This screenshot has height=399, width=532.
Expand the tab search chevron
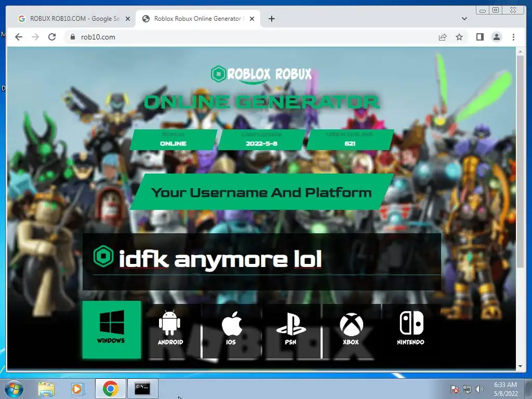pos(464,19)
